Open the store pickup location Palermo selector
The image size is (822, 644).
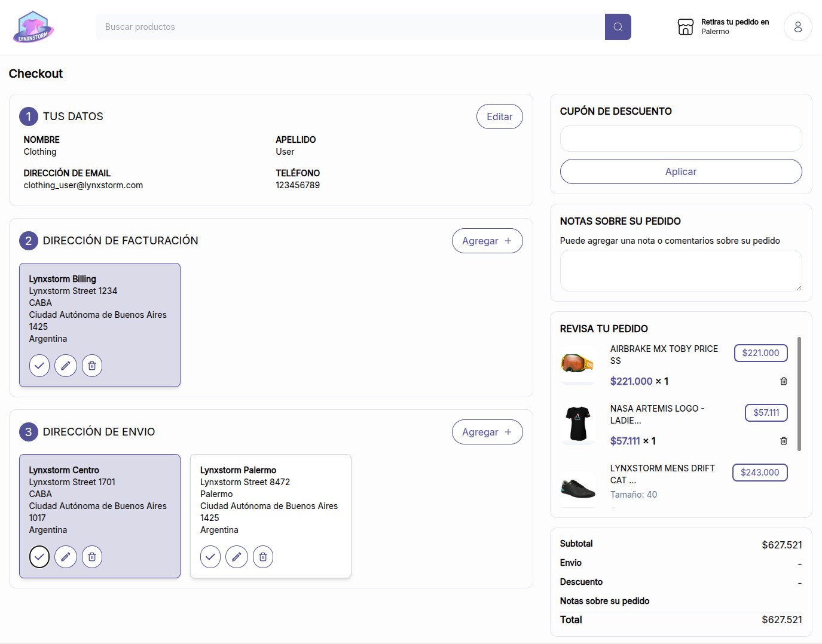[723, 27]
